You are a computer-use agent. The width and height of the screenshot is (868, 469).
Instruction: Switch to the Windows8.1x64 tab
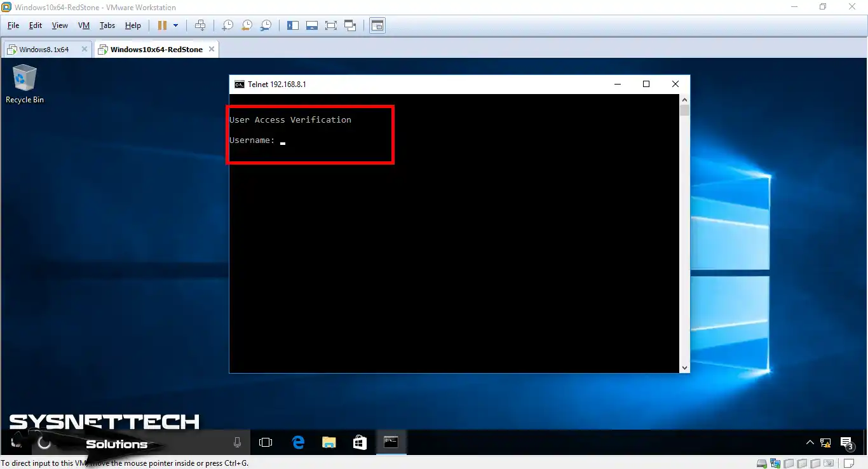coord(44,48)
